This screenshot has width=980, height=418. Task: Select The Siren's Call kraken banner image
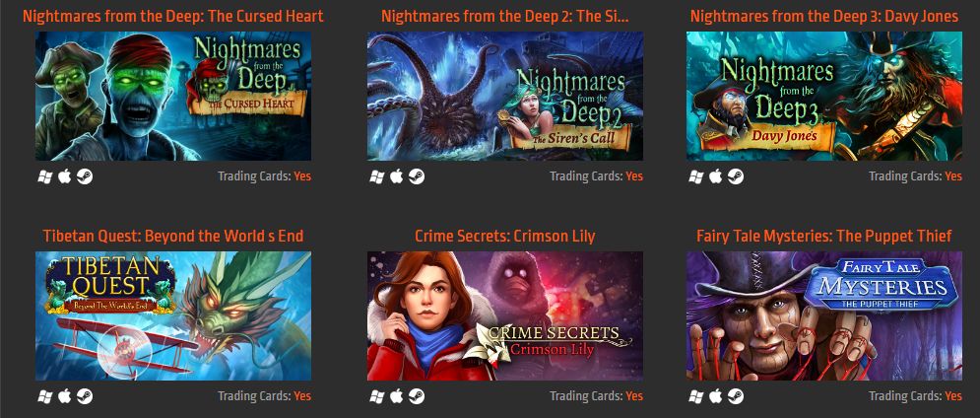[x=505, y=97]
